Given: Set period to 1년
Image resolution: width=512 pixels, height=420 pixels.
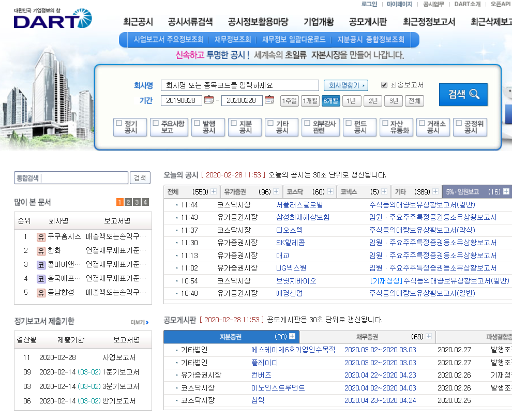Looking at the screenshot, I should coord(351,100).
